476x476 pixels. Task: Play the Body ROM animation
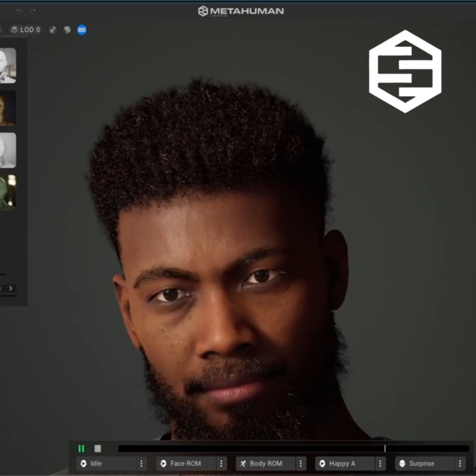pos(266,463)
